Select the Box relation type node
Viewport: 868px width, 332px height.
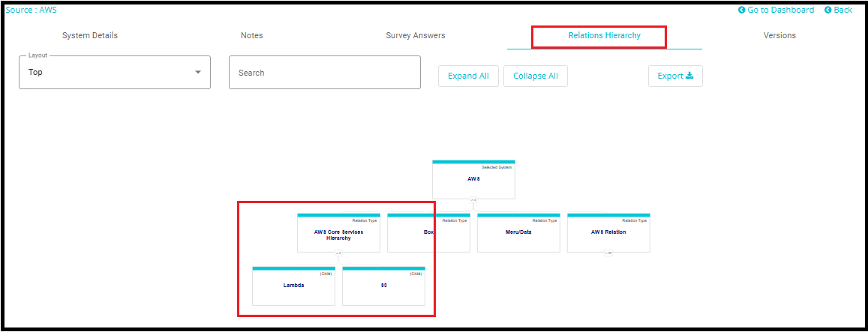click(x=428, y=232)
